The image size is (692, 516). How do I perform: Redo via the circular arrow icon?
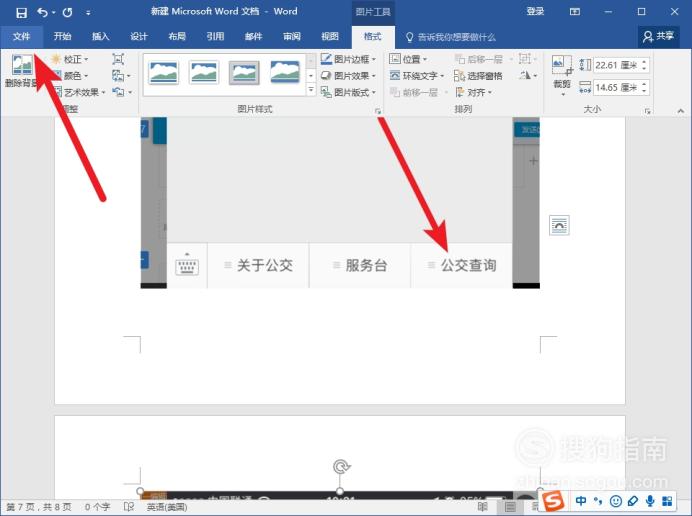tap(68, 12)
